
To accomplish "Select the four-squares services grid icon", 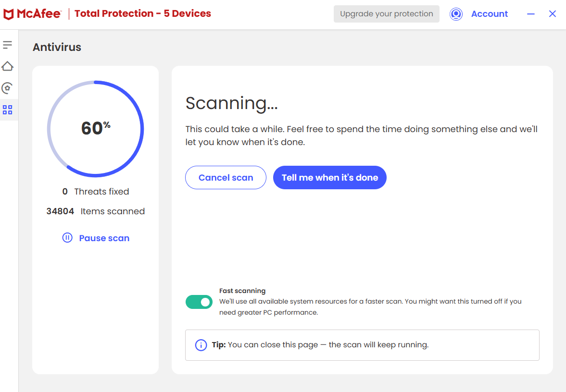I will point(7,110).
